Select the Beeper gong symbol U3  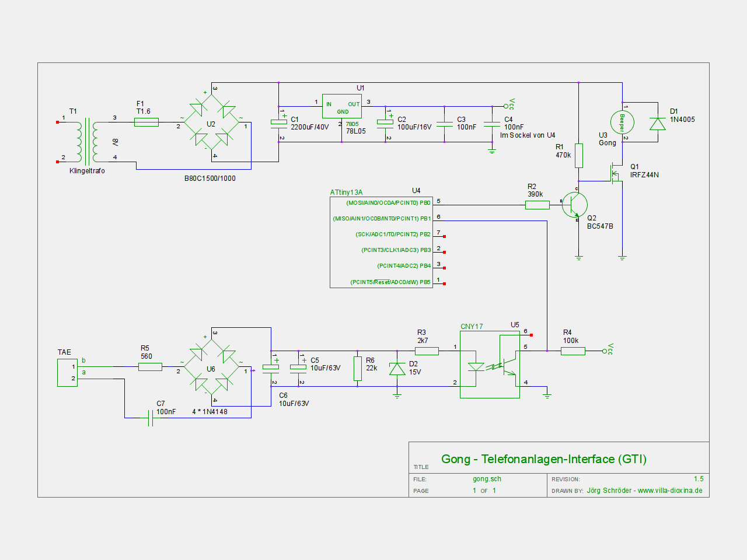click(622, 123)
